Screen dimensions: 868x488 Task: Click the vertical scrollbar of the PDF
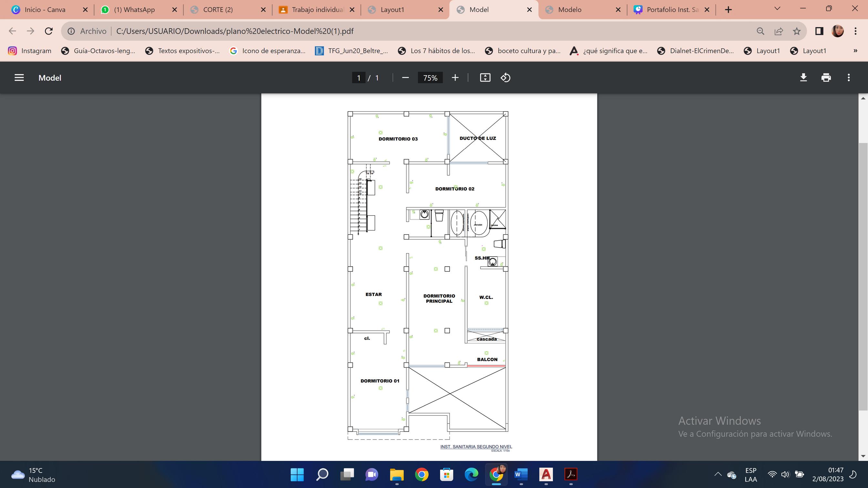[x=863, y=276]
